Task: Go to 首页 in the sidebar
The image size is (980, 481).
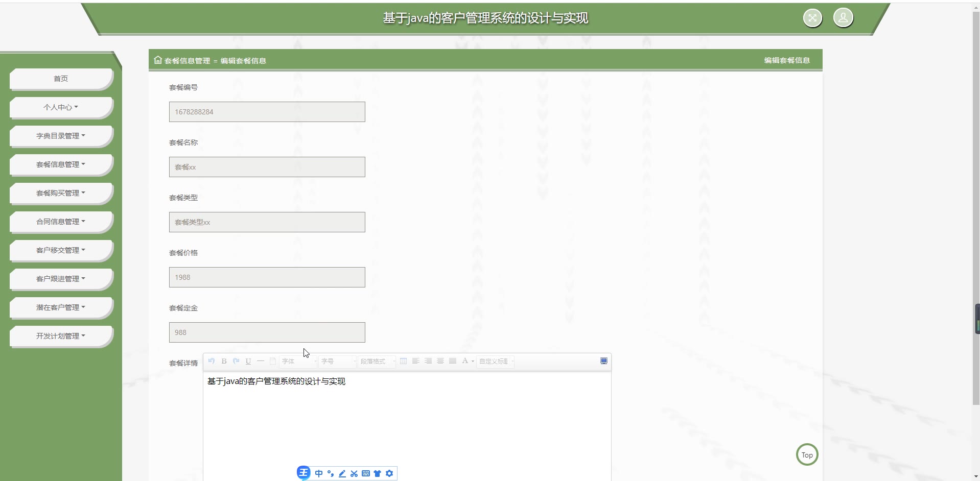Action: coord(61,79)
